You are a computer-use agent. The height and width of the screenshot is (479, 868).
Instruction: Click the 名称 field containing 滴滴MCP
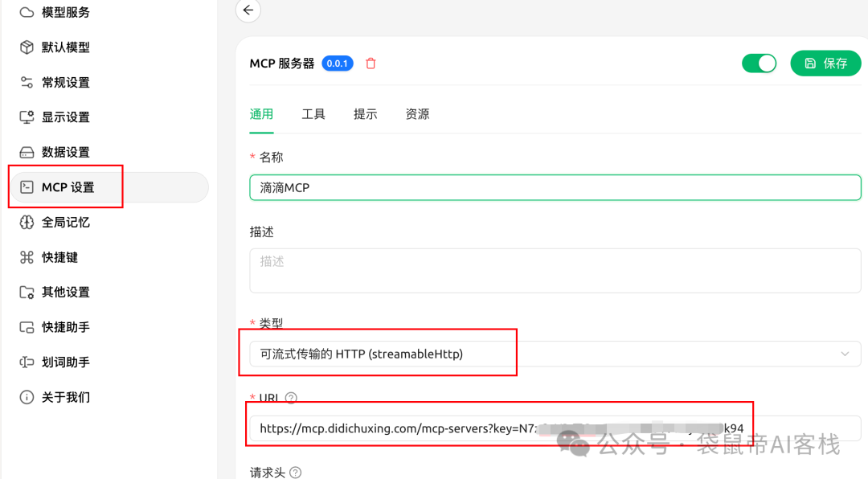(555, 188)
